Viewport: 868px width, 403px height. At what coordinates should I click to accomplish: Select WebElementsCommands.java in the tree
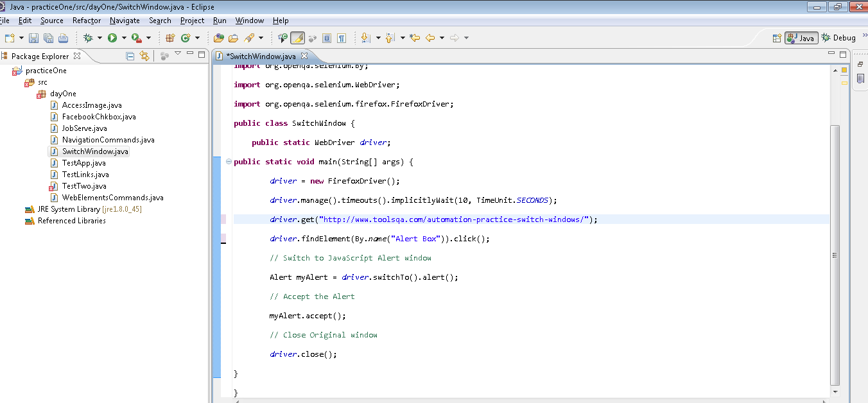(112, 198)
